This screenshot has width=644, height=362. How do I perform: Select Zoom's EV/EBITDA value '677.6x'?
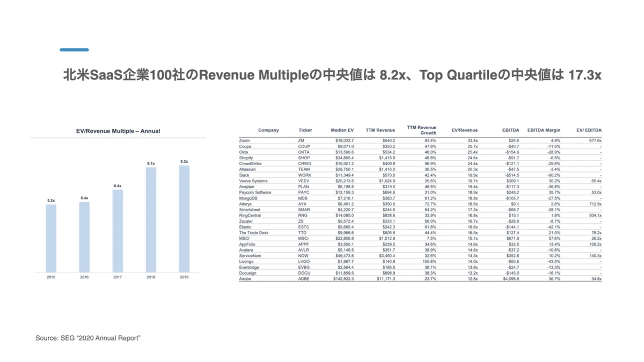(x=596, y=141)
